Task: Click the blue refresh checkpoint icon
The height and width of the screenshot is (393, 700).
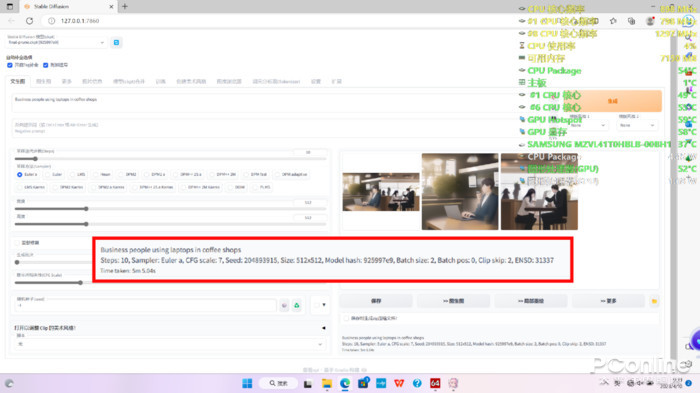Action: [116, 42]
